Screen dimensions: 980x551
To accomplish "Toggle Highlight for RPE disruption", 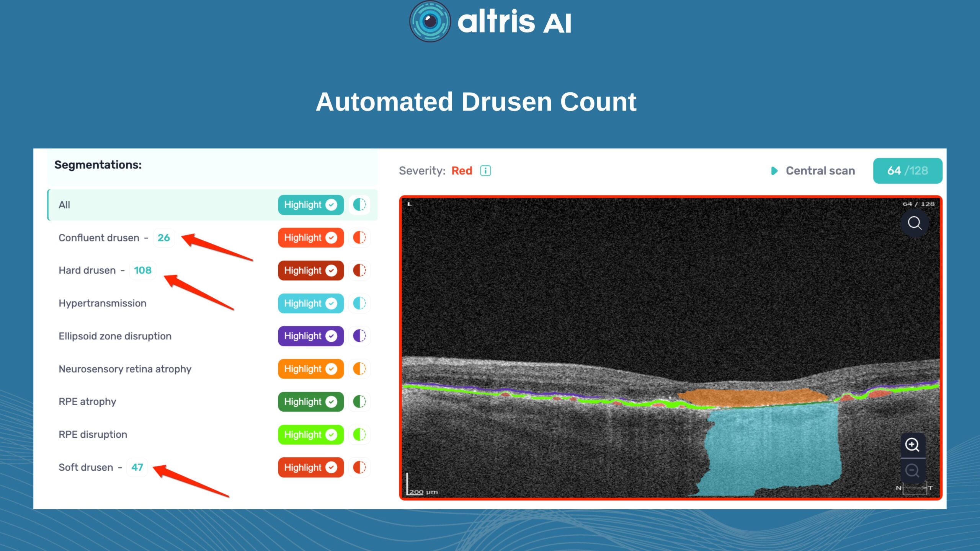I will coord(310,435).
